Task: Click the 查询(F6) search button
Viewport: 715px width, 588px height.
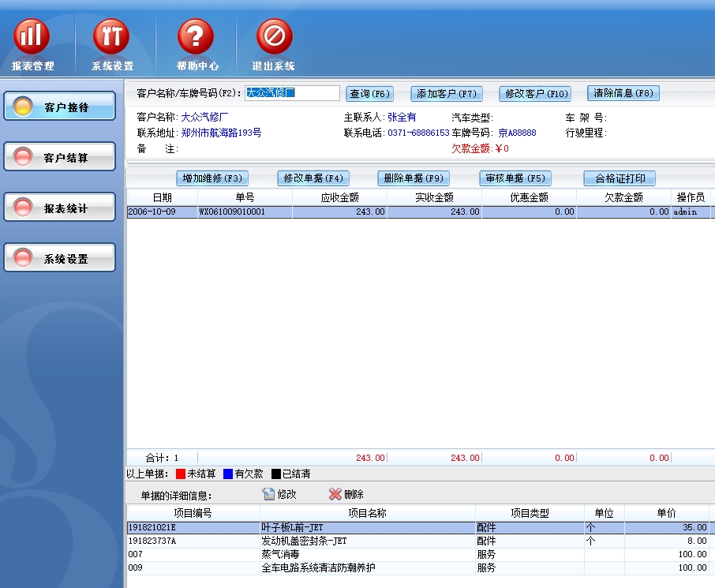Action: (369, 93)
